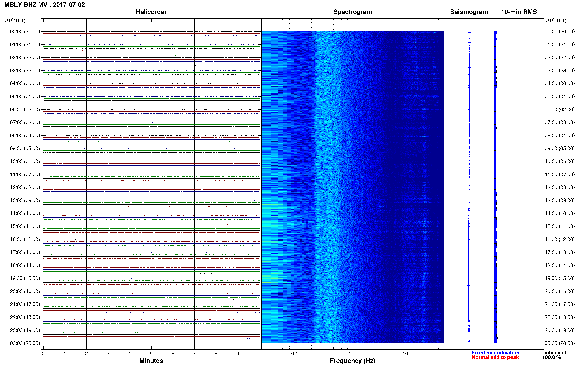Click the left UTC (LT) axis label
The image size is (588, 368).
tap(15, 20)
